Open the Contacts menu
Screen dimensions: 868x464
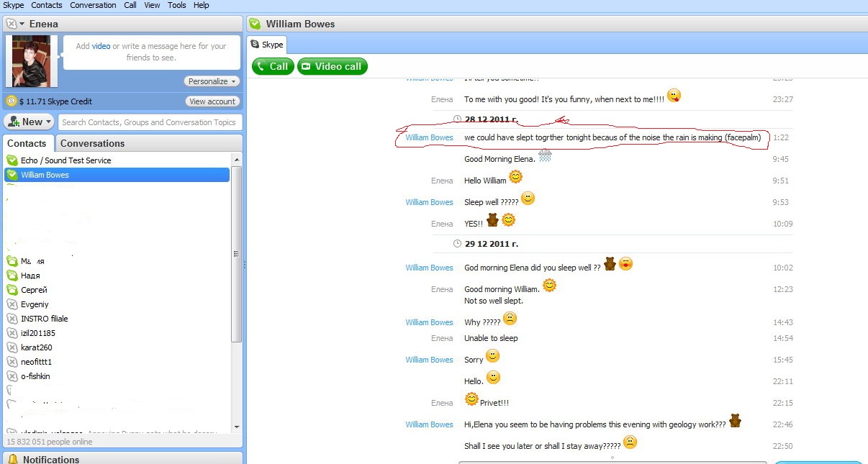pos(46,5)
